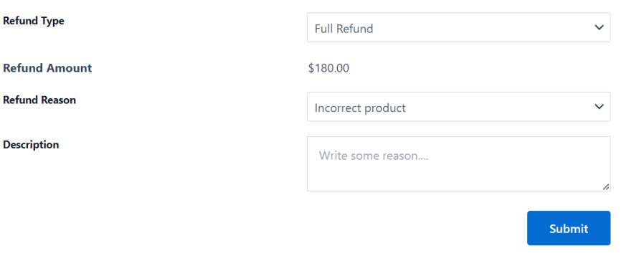Select the $180.00 refund amount text

pos(328,68)
